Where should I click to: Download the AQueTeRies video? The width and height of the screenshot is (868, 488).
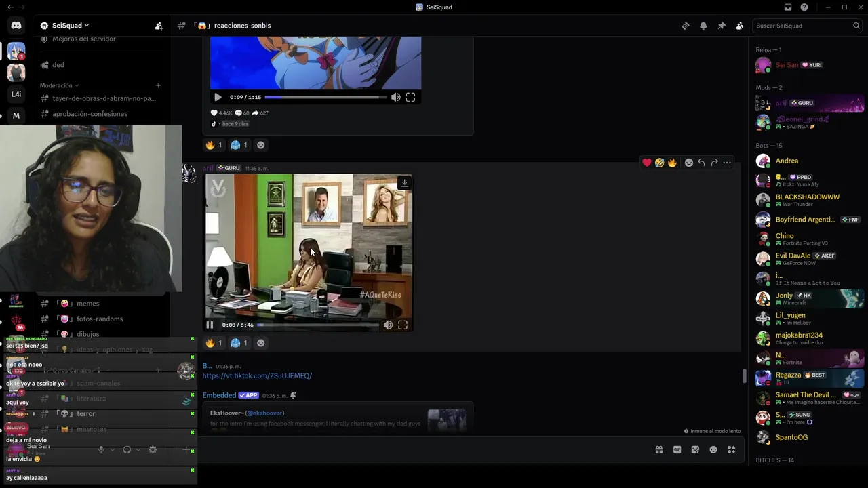tap(404, 183)
